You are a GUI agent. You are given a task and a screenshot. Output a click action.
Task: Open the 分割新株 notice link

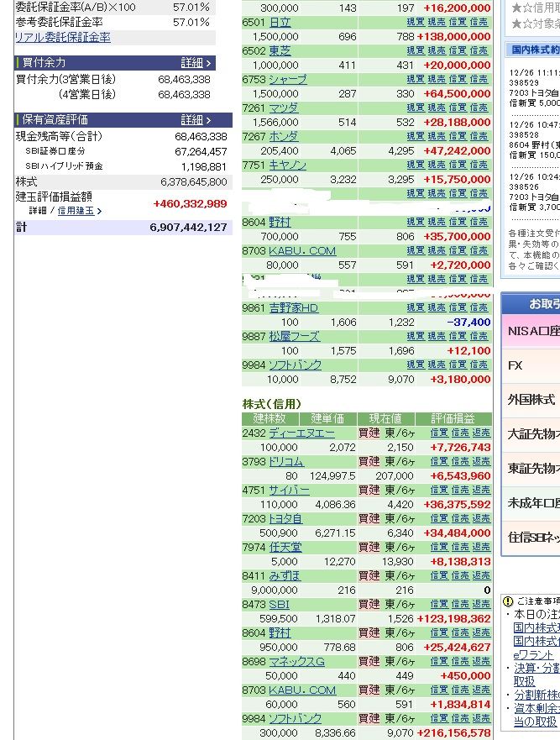pos(536,695)
